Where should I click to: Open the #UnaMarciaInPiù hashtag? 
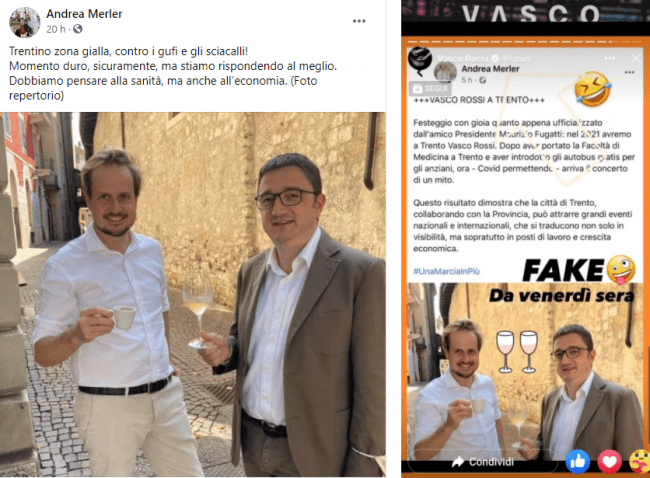(446, 271)
